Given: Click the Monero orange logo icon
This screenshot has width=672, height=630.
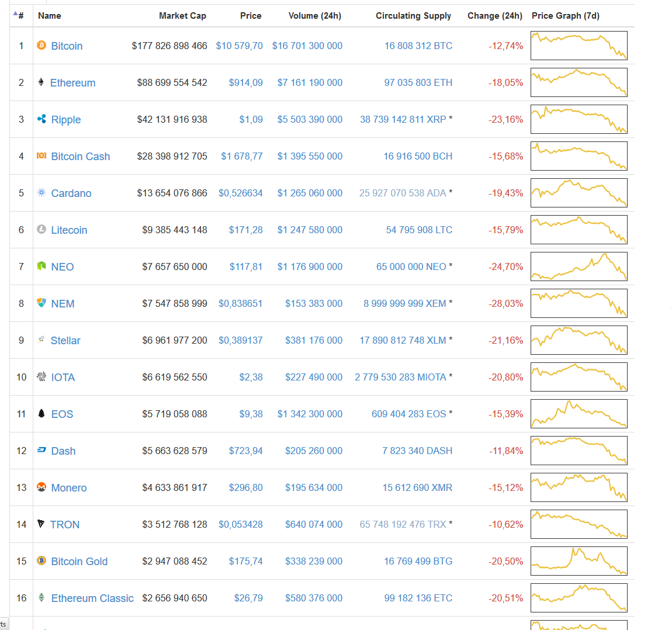Looking at the screenshot, I should pyautogui.click(x=41, y=487).
